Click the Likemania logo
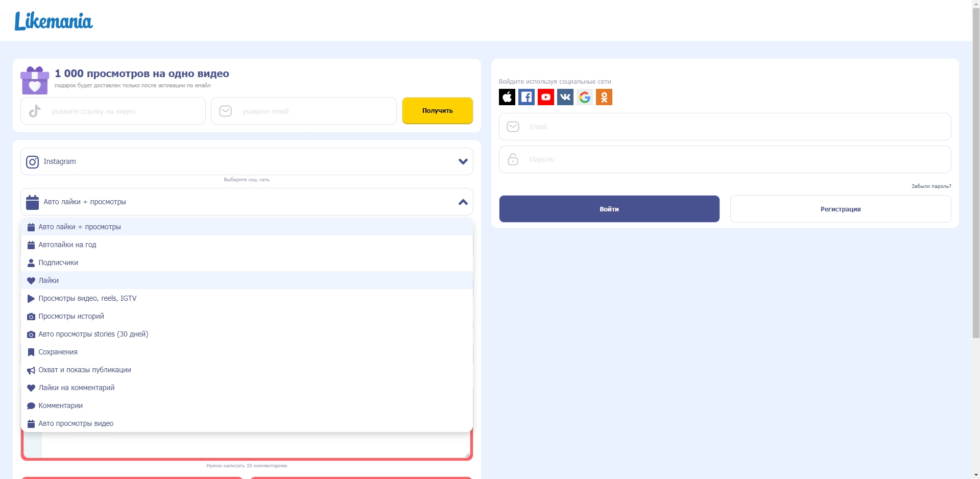This screenshot has width=980, height=479. point(54,21)
